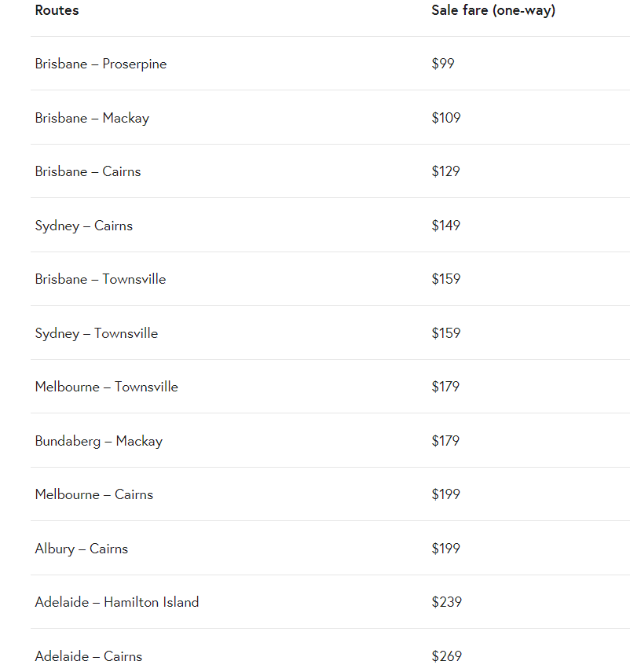
Task: Select the Brisbane – Proserpine route
Action: click(x=101, y=64)
